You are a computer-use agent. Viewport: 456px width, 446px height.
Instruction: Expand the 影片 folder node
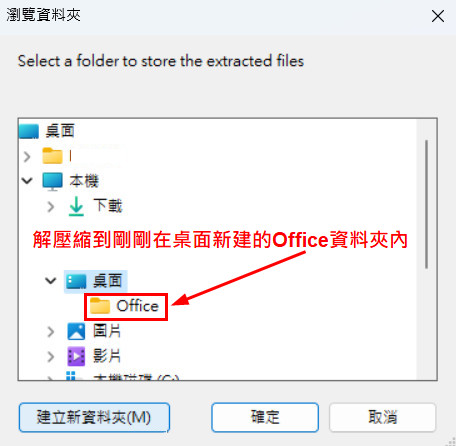(51, 357)
